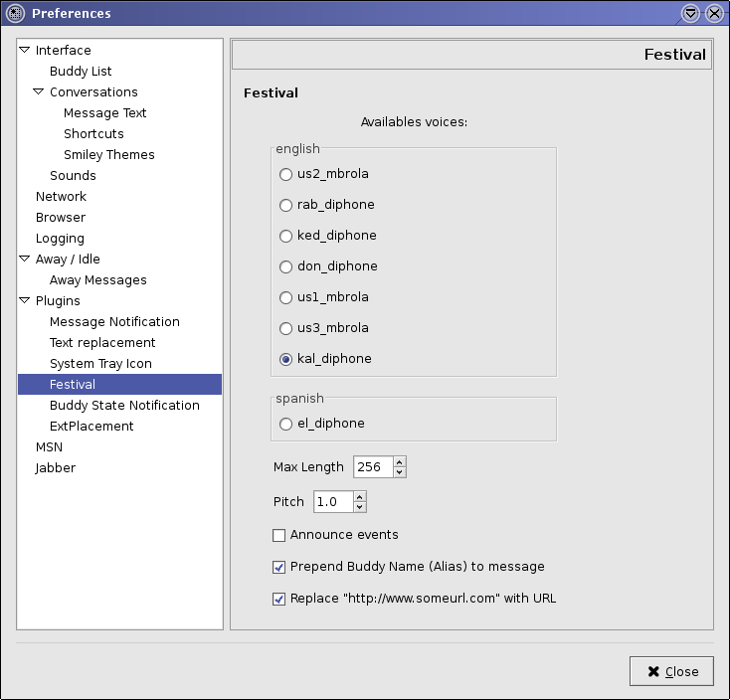Disable Prepend Buddy Name to message

(x=279, y=567)
